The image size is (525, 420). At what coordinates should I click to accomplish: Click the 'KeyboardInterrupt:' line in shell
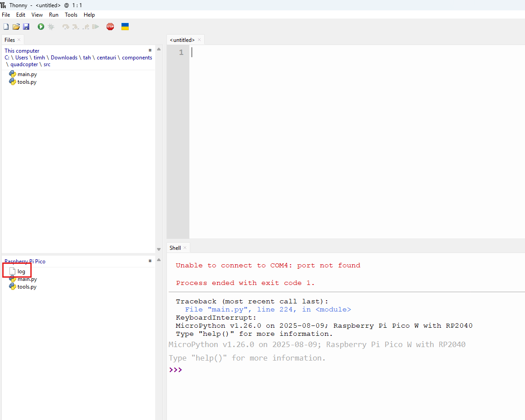[x=216, y=317]
